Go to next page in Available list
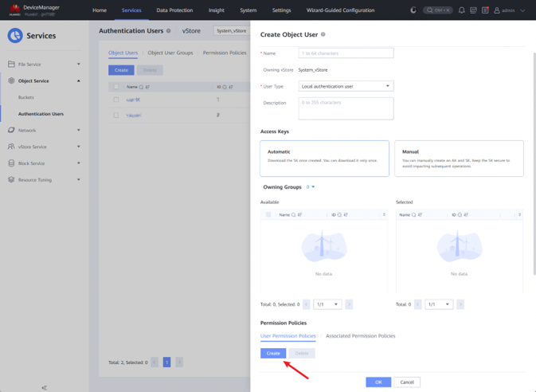 350,304
